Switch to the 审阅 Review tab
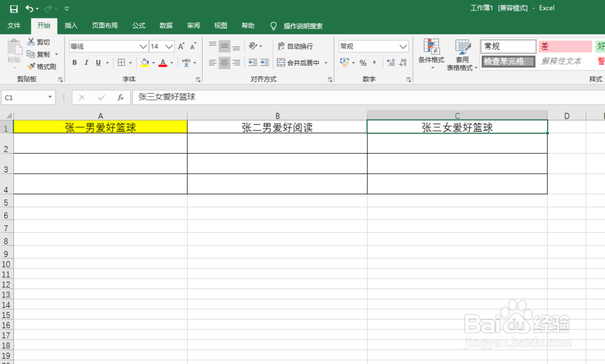Screen dimensions: 605x364 pyautogui.click(x=194, y=25)
